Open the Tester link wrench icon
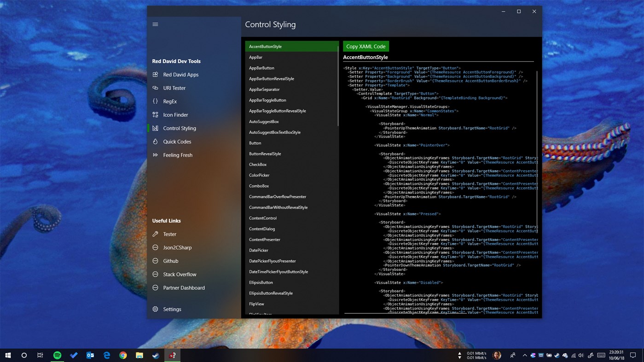 pyautogui.click(x=155, y=234)
